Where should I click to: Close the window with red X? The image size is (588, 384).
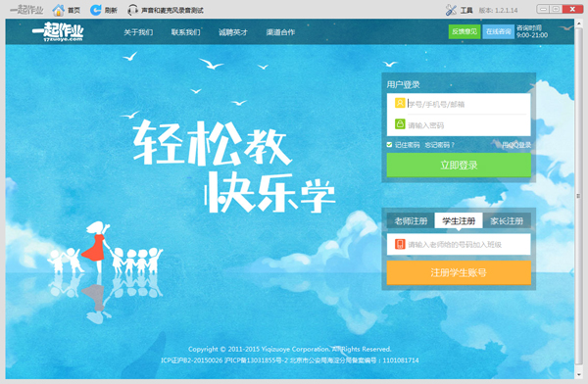click(x=572, y=9)
